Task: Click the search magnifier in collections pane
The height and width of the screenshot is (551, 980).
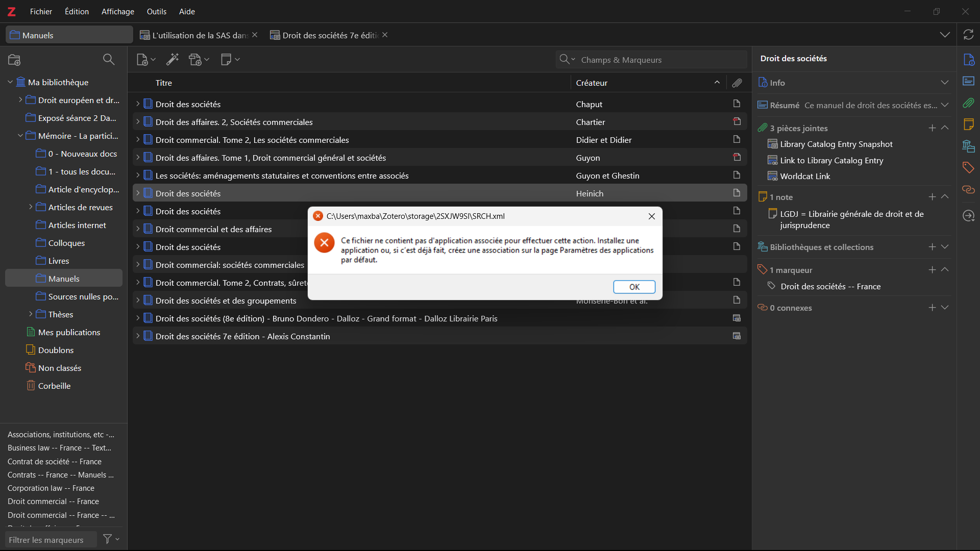Action: [108, 60]
